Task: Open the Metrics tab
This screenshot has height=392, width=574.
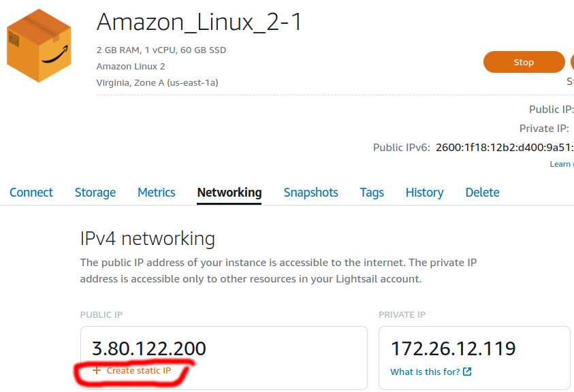Action: click(157, 192)
